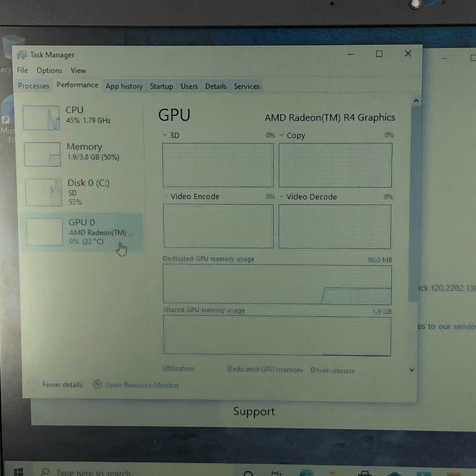Click scrollbar down arrow in GPU panel

pyautogui.click(x=412, y=370)
